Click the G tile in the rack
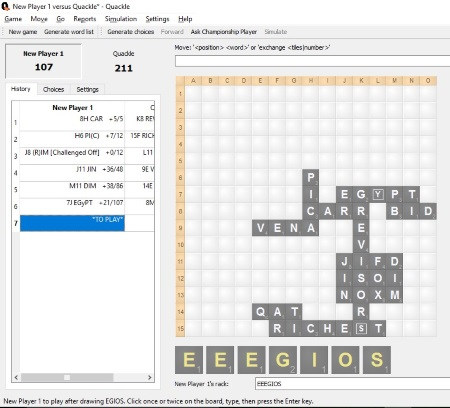The width and height of the screenshot is (450, 408). [x=283, y=360]
